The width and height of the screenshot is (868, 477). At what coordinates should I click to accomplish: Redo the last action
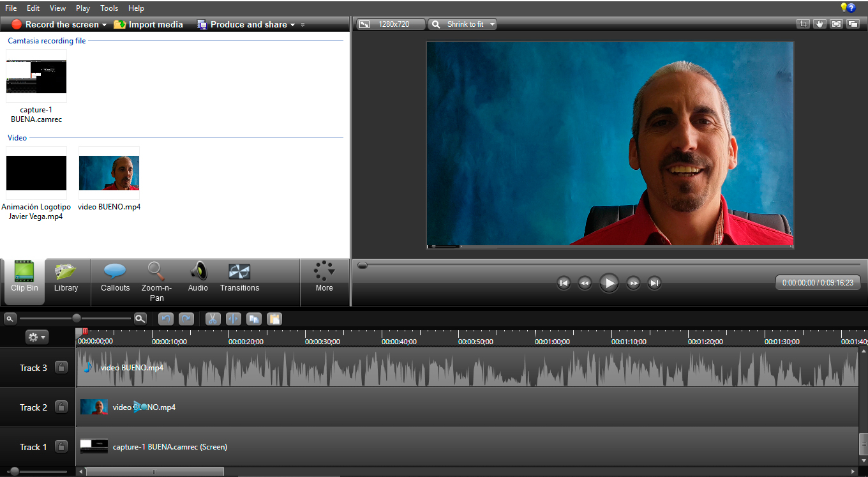(x=186, y=319)
